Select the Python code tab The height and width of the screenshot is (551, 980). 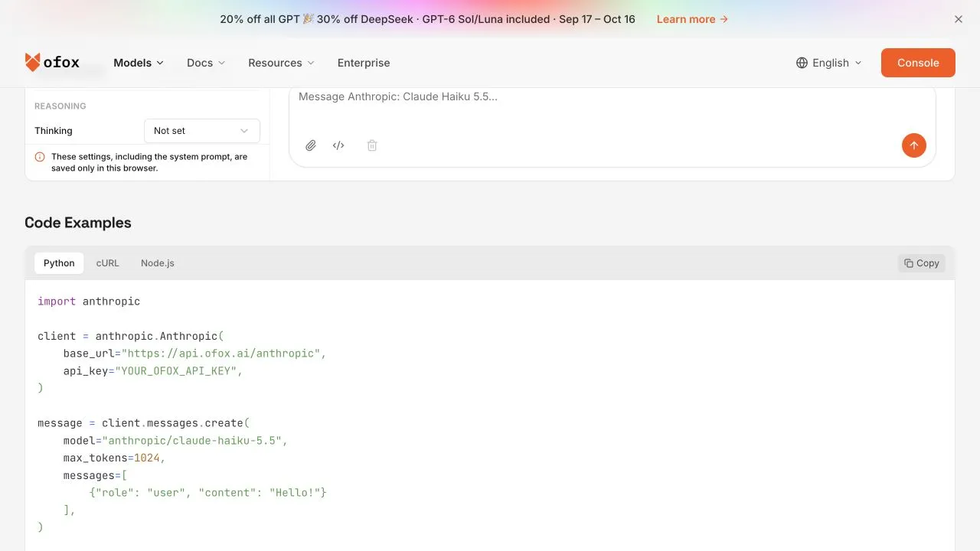point(59,263)
